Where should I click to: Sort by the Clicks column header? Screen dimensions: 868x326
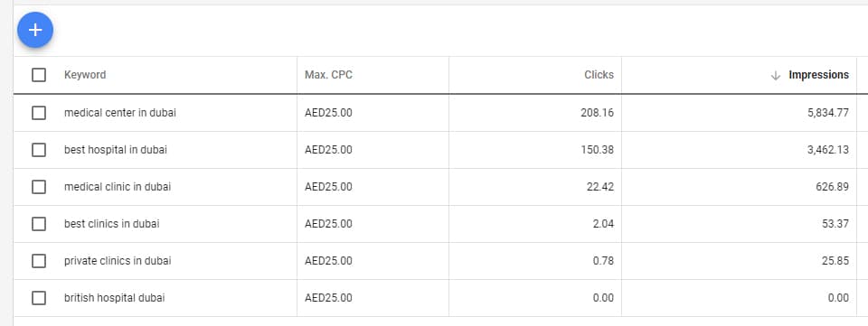click(x=599, y=75)
